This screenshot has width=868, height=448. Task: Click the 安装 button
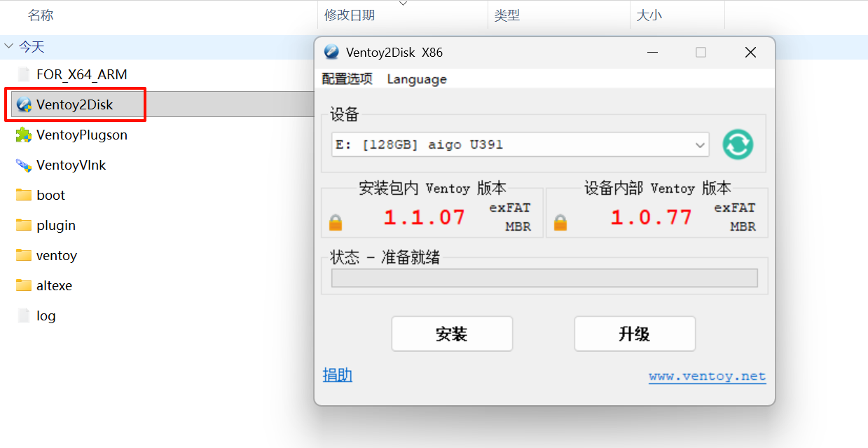(x=452, y=334)
